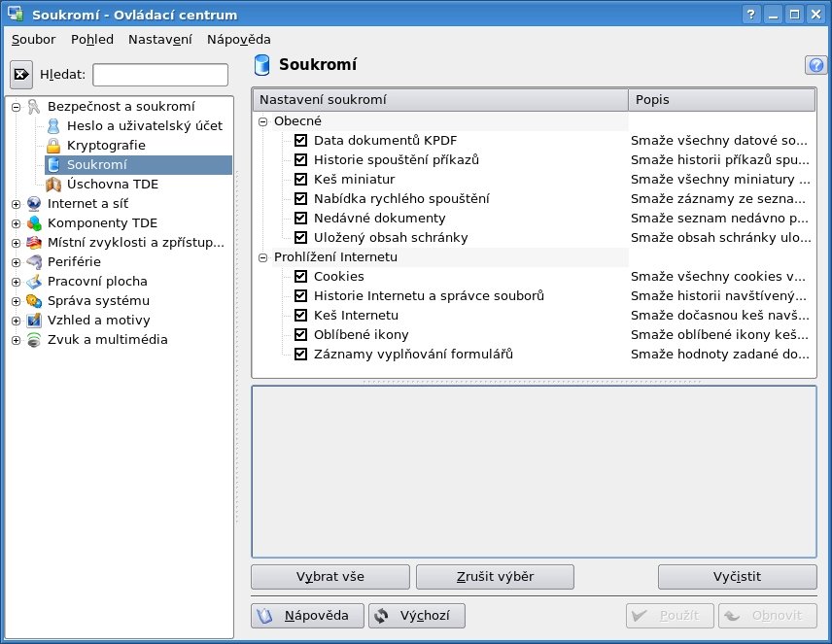Uncheck Historie spouštění příkazů

(301, 159)
